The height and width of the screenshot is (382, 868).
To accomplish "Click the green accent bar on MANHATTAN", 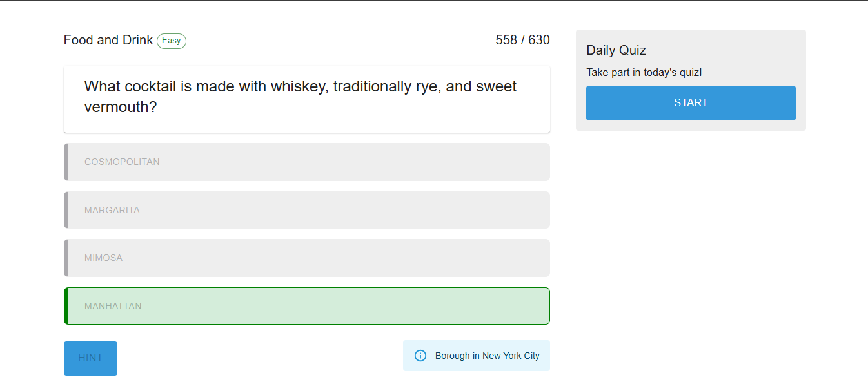I will (66, 306).
